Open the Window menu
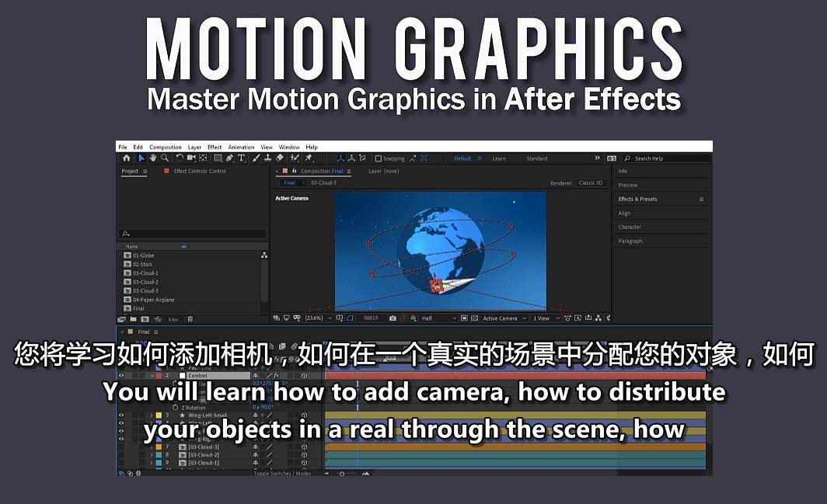Viewport: 827px width, 504px height. point(289,147)
